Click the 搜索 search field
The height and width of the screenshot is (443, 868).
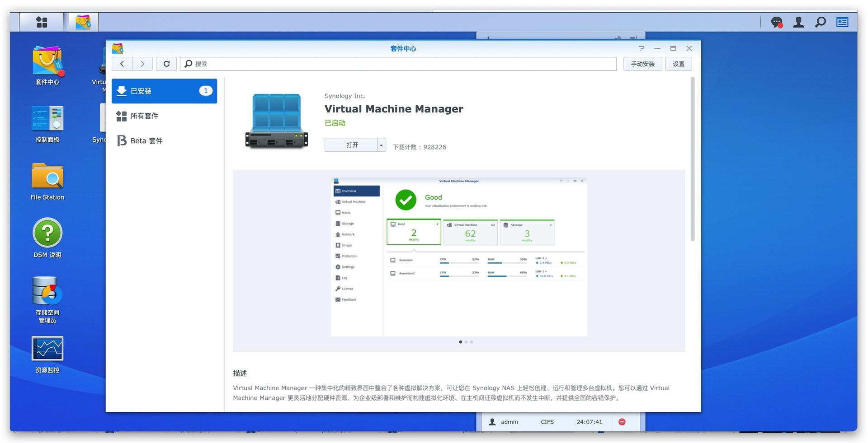click(x=398, y=64)
